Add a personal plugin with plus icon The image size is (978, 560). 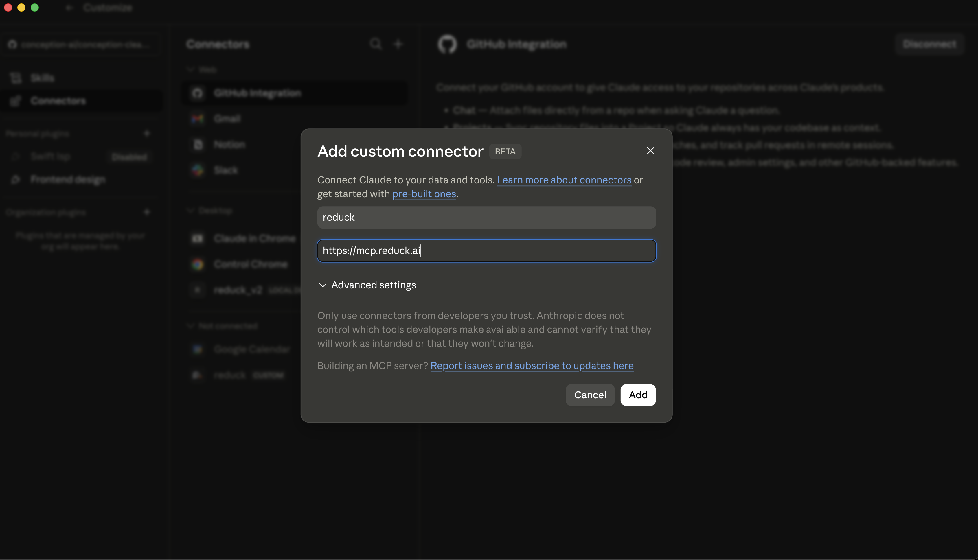pyautogui.click(x=147, y=133)
